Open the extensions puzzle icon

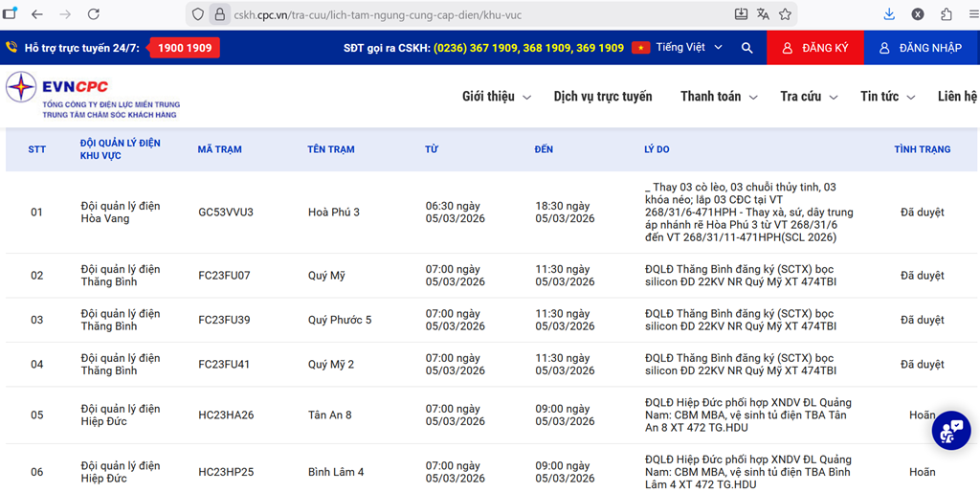pos(947,14)
